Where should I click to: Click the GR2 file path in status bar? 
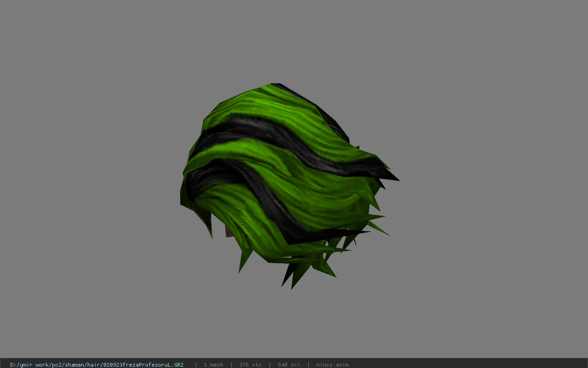click(97, 365)
